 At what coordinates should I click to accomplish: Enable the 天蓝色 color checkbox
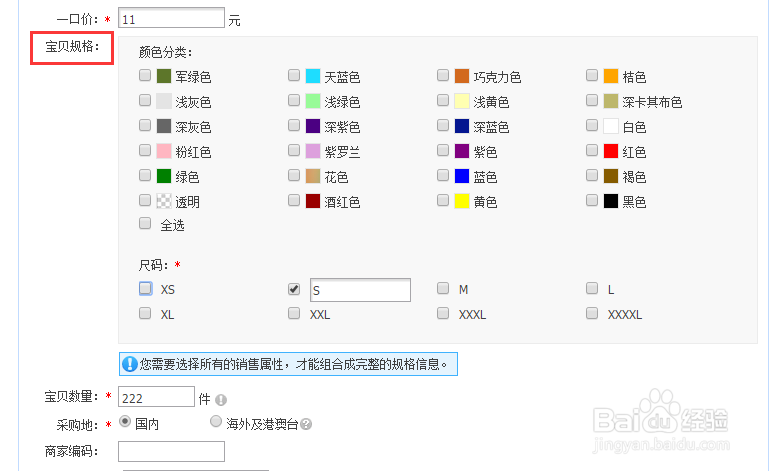click(294, 76)
